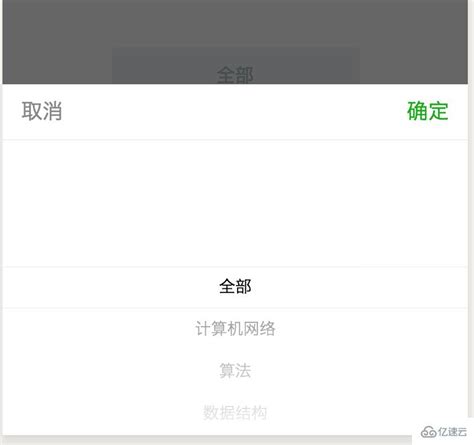
Task: Choose 计算机网络 from the picker list
Action: pos(235,329)
